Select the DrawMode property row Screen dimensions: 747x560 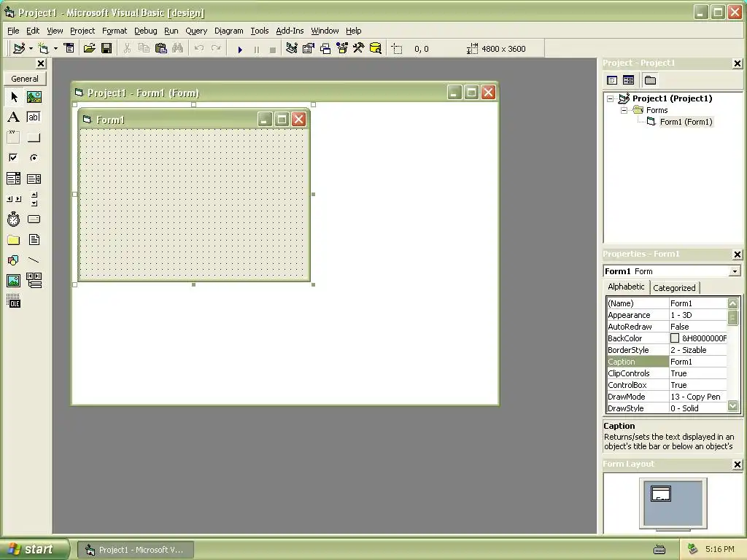click(x=667, y=397)
